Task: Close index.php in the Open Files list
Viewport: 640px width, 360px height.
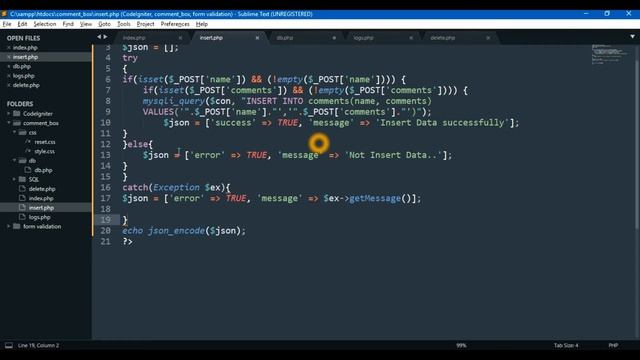Action: coord(9,48)
